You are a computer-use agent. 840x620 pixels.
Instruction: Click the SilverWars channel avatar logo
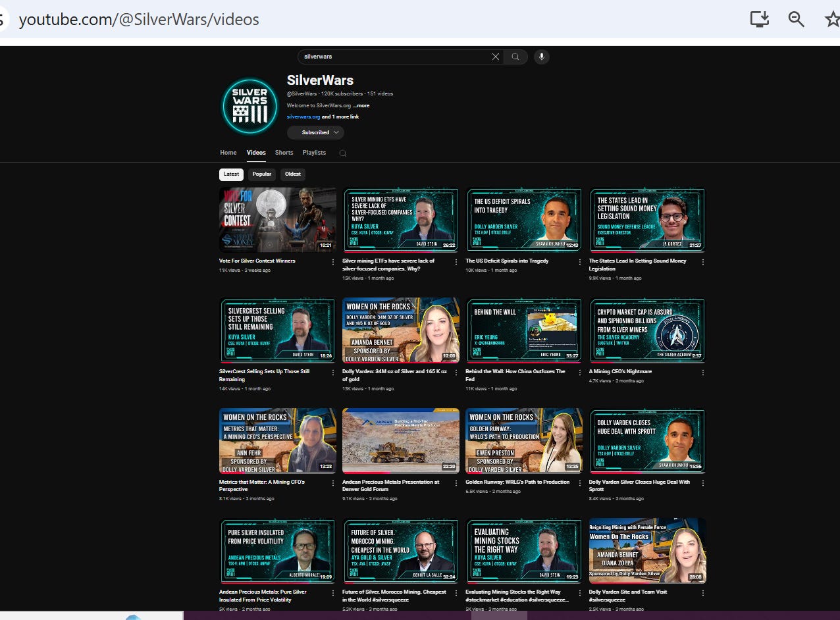(249, 106)
